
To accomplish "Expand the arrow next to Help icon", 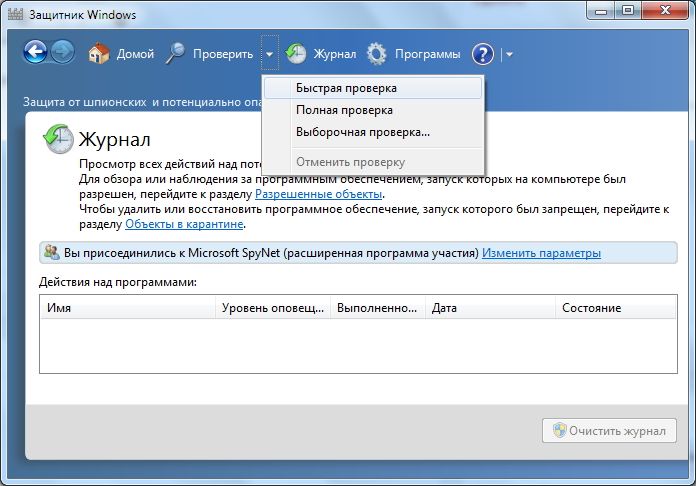I will 509,55.
